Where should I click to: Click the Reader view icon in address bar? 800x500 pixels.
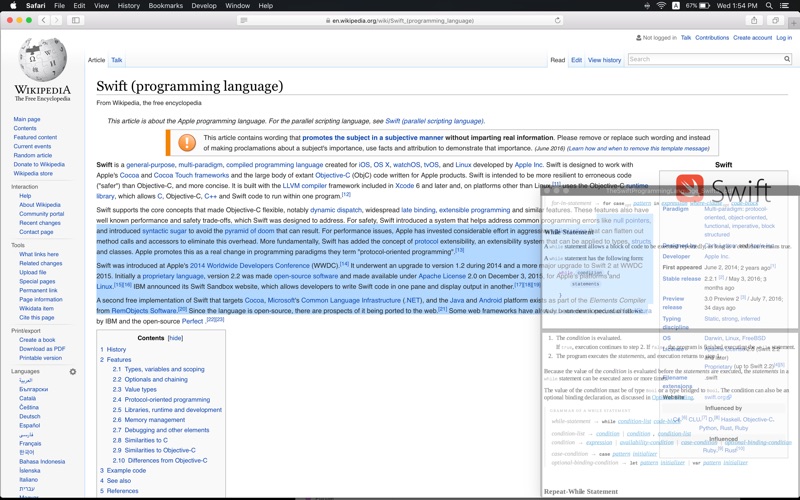pos(244,20)
